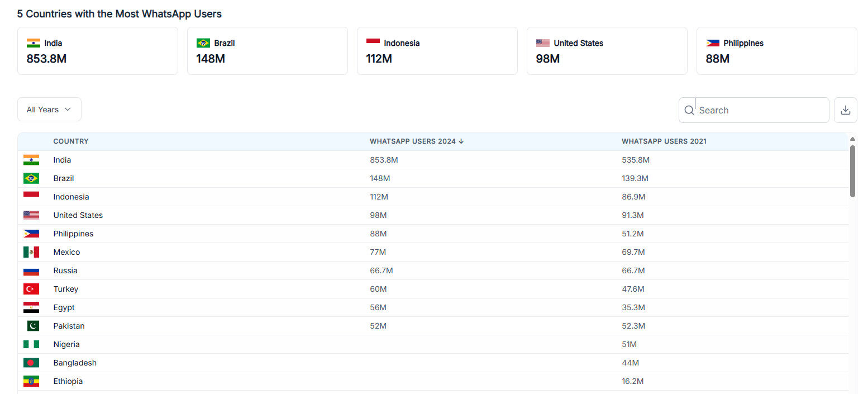Viewport: 868px width, 394px height.
Task: Click the India flag in top card
Action: point(34,43)
